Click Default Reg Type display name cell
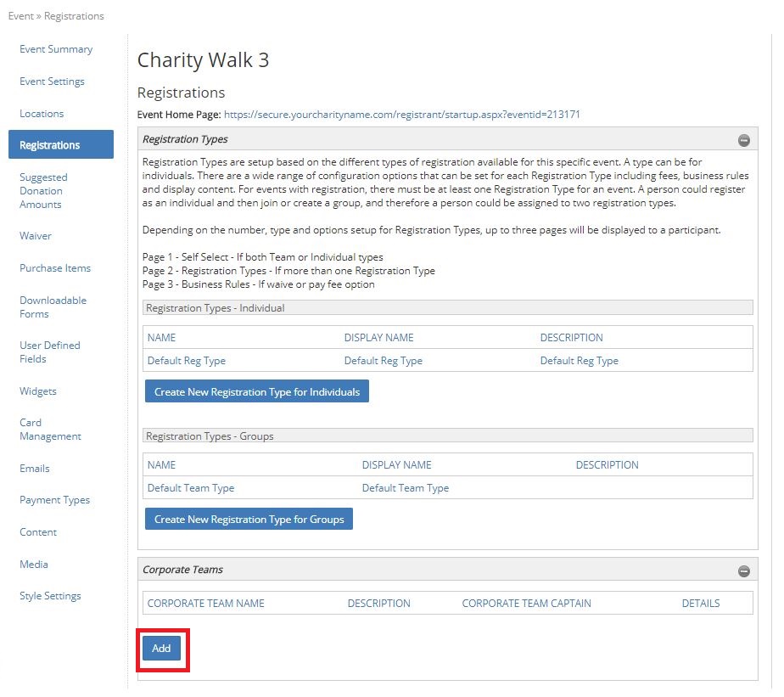The image size is (784, 697). pos(384,360)
